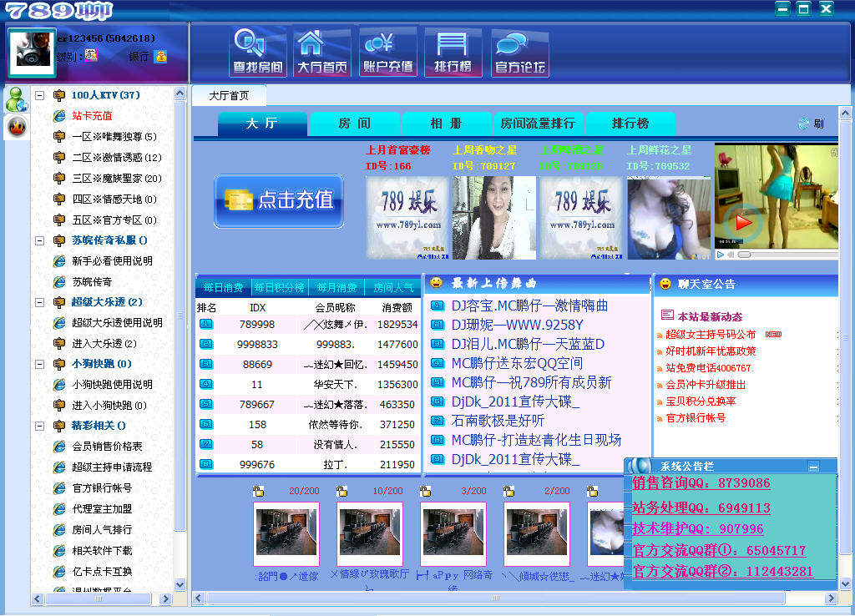Open the song 石南歌极是好听

[498, 421]
